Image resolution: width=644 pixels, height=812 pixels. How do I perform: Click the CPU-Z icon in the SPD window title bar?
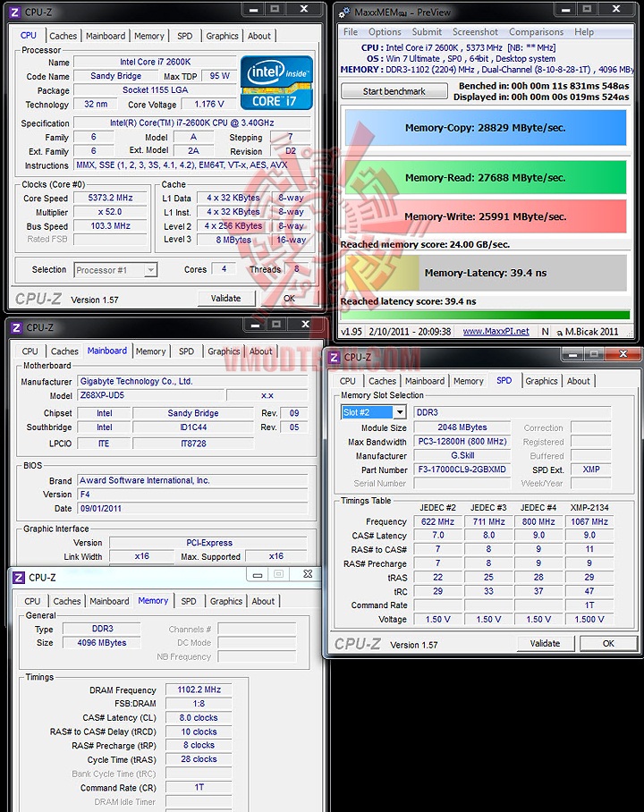click(335, 358)
